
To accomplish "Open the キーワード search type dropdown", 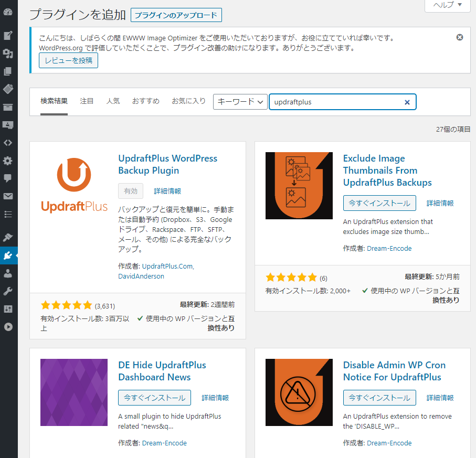I will [240, 102].
